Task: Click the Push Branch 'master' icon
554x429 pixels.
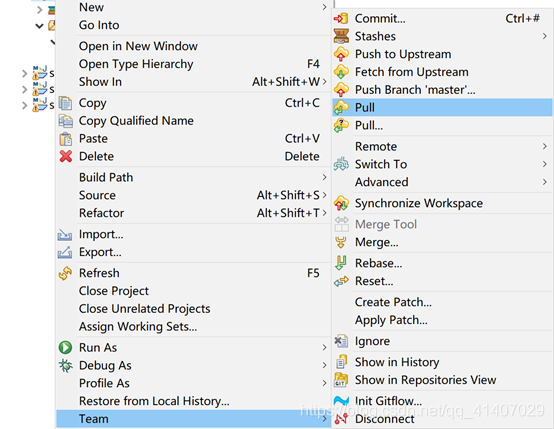Action: 341,90
